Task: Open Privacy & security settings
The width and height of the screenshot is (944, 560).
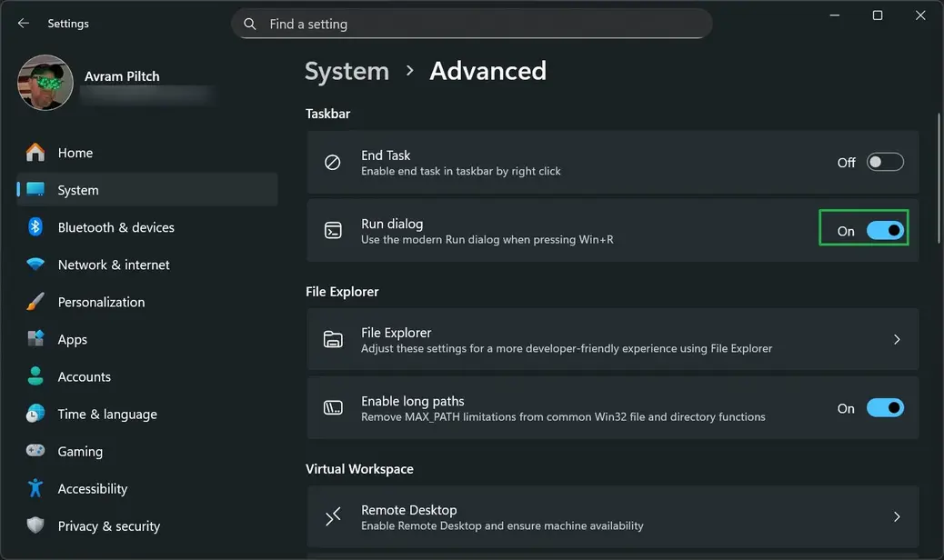Action: click(x=108, y=525)
